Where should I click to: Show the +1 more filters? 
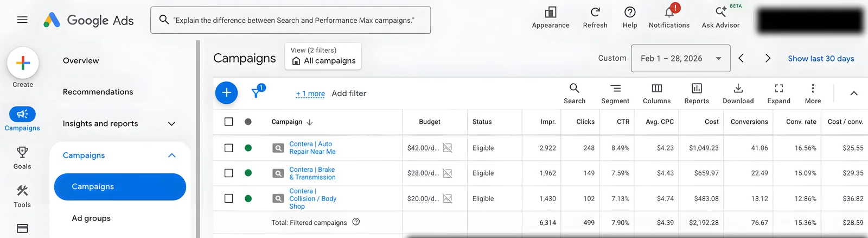tap(310, 93)
